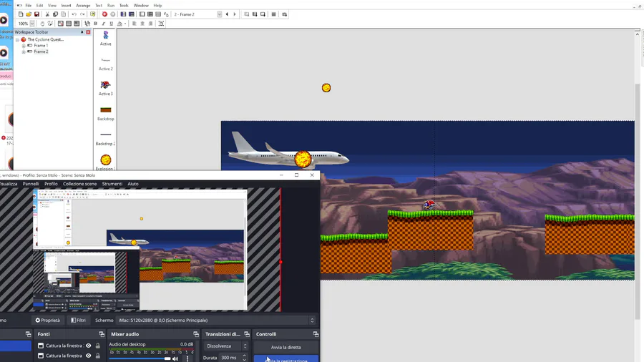Expand Frame 2 tree node
This screenshot has height=362, width=644.
click(x=24, y=52)
